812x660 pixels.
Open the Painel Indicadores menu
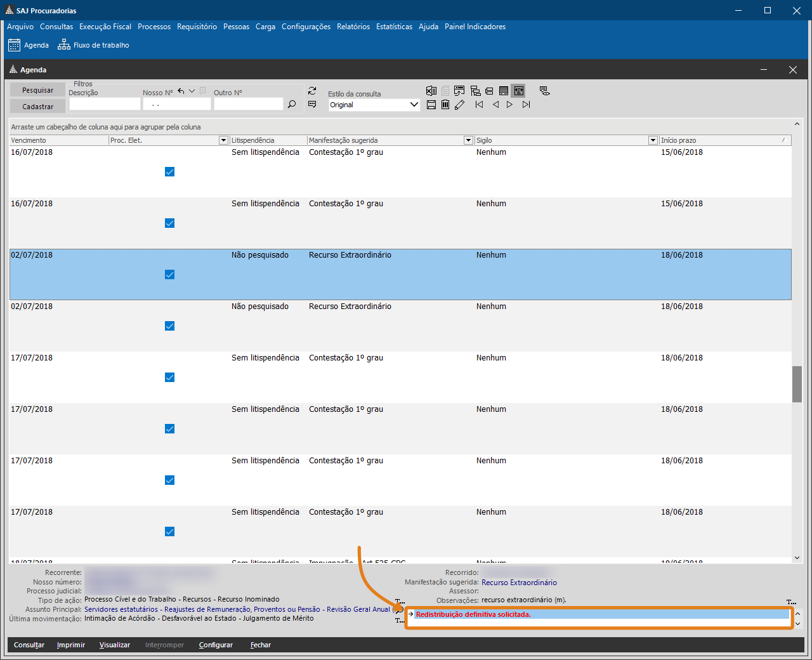475,27
